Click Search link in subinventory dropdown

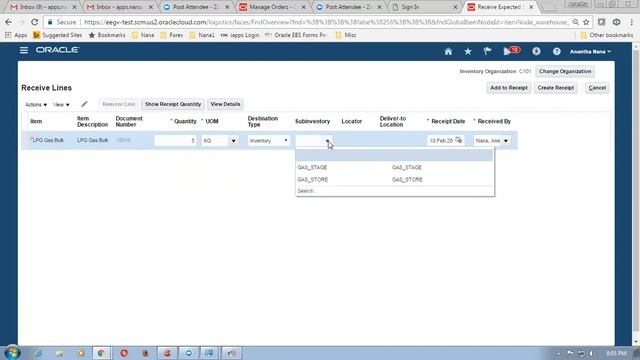click(307, 191)
